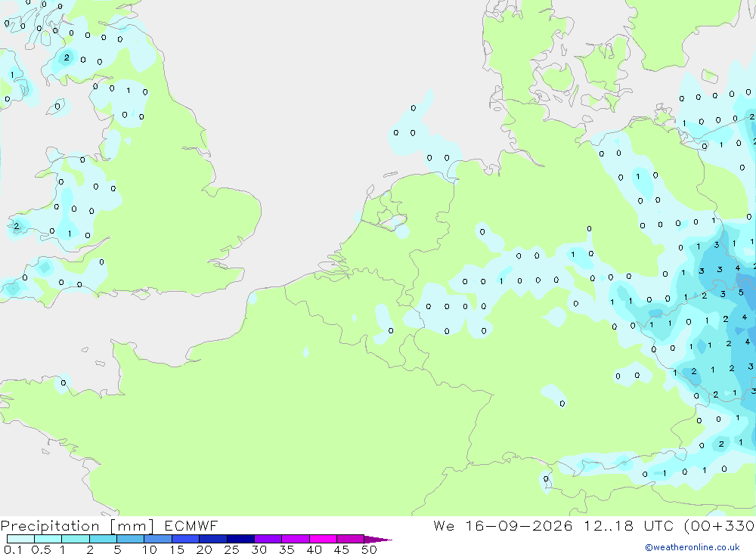
Task: Select the legend swatch between 0.5 and 1
Action: [x=48, y=539]
